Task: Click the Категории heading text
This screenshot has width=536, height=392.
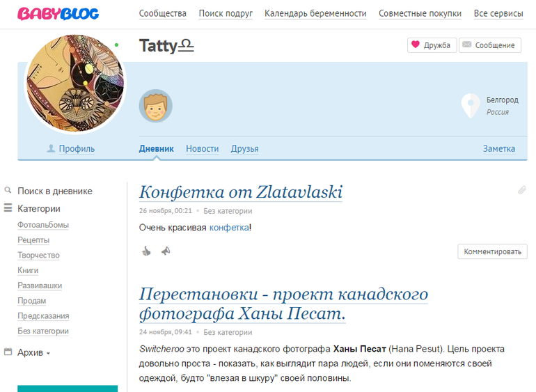Action: 39,209
